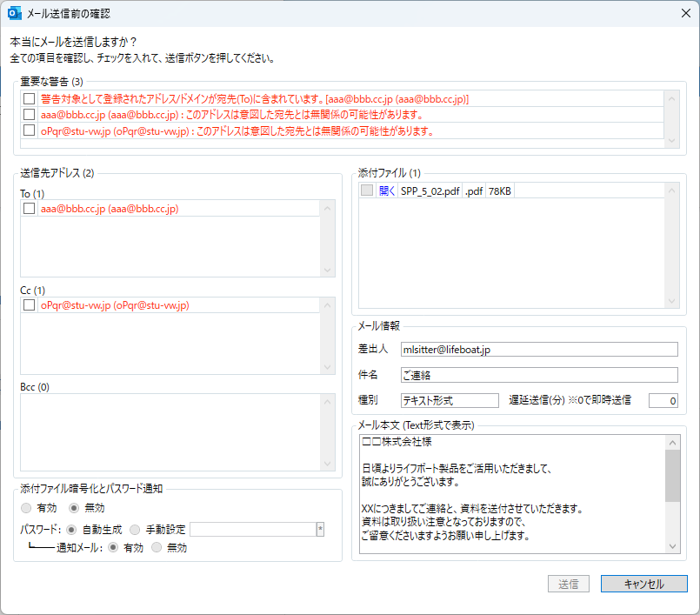The height and width of the screenshot is (615, 700).
Task: Check the oPqr@stu-vw.jp warning checkbox in important warnings
Action: tap(30, 131)
